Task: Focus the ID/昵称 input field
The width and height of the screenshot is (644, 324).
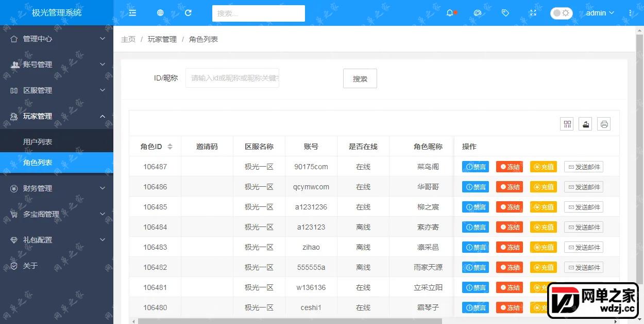Action: coord(232,78)
